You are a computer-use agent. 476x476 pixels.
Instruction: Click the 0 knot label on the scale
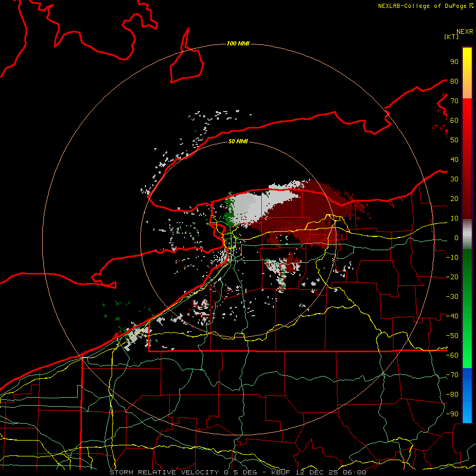[456, 237]
